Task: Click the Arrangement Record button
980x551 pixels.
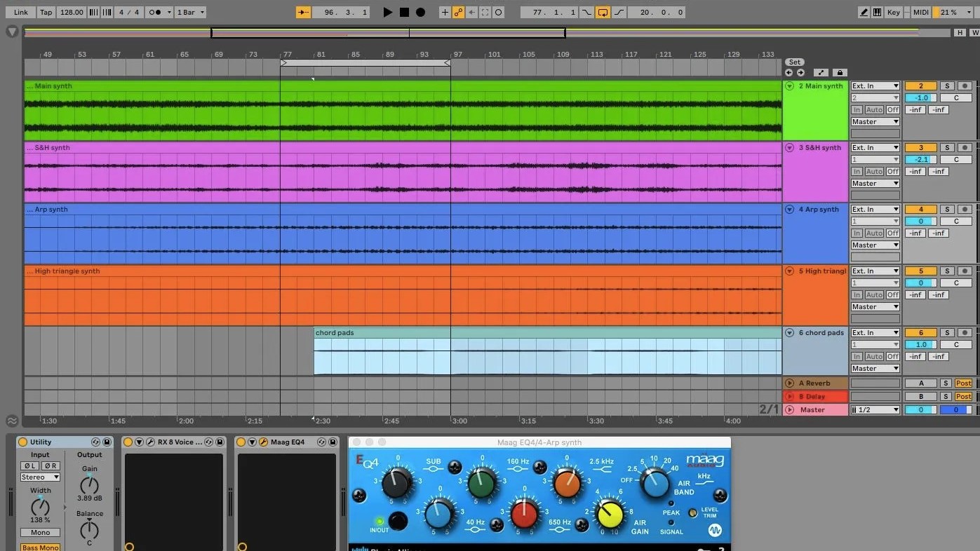Action: coord(420,12)
